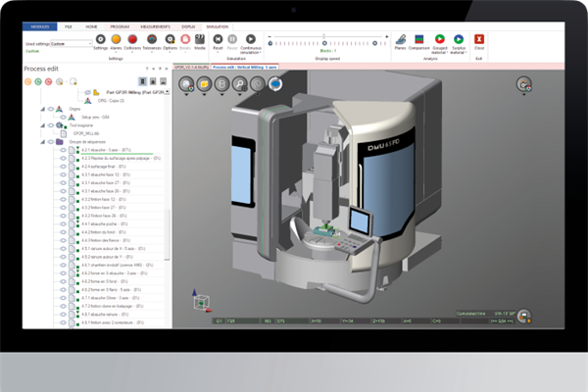Click the plus at display speed slider end
Viewport: 588px width, 392px height.
[387, 36]
